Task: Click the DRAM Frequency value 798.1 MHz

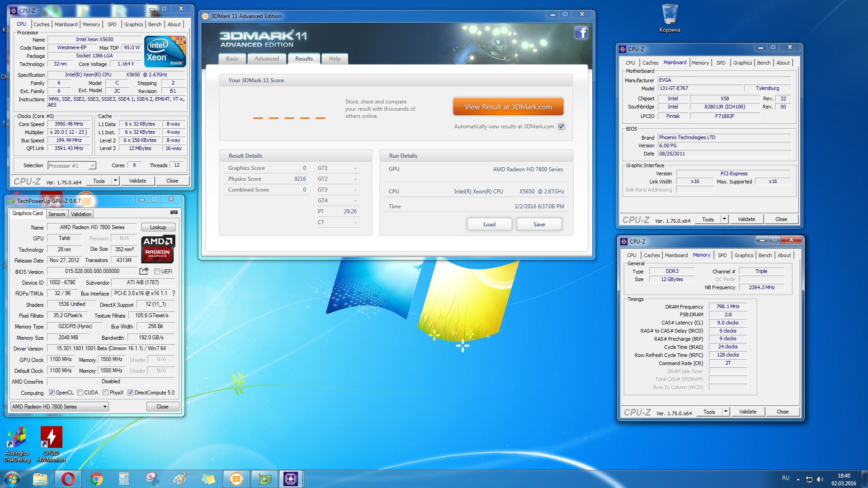Action: coord(728,306)
